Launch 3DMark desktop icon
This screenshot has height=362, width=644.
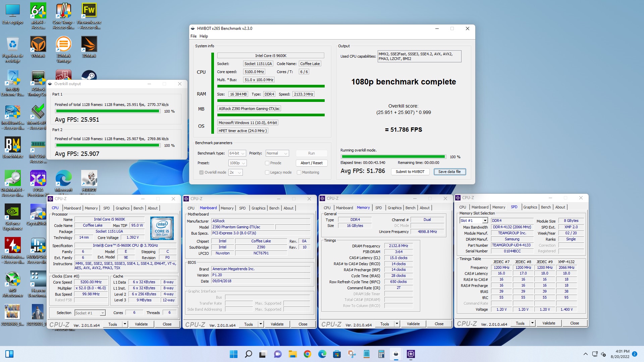pos(89,47)
